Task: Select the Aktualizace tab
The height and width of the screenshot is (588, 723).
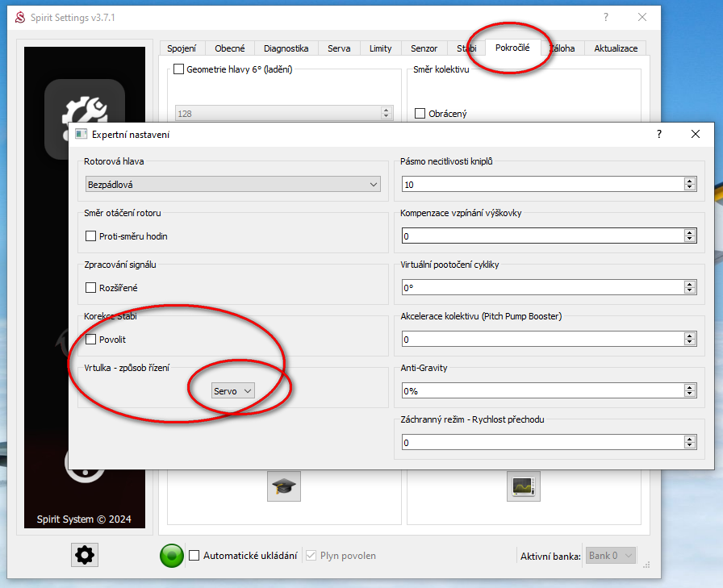Action: (616, 48)
